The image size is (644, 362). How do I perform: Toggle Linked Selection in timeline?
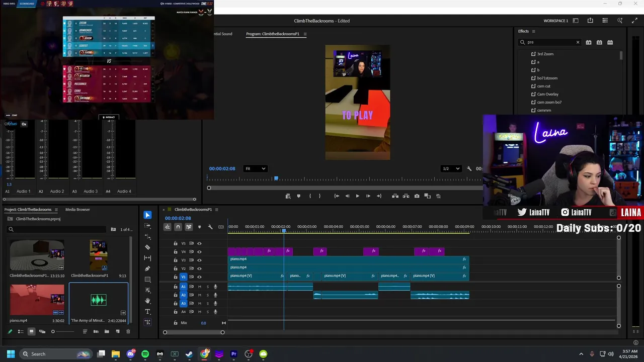pyautogui.click(x=189, y=227)
